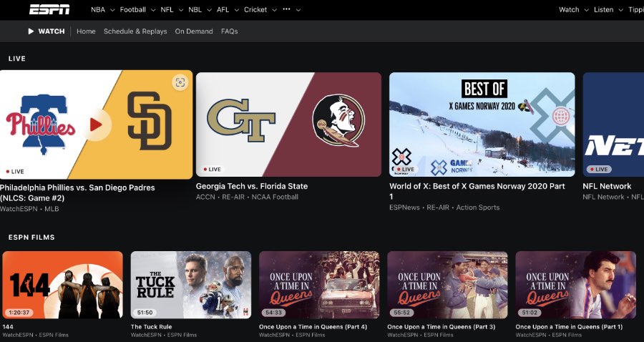Expand the AFL dropdown chevron
Screen dimensions: 644x342
[236, 10]
